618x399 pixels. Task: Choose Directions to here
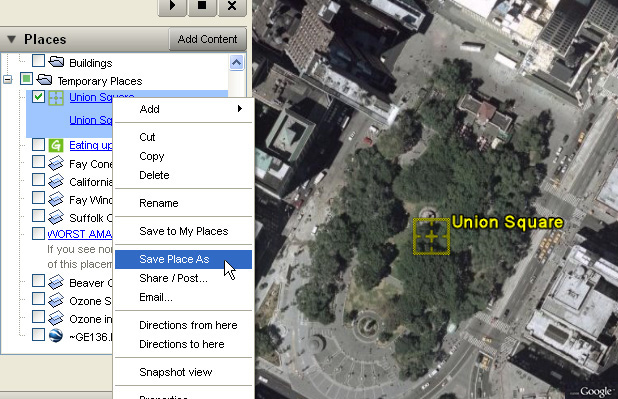[184, 344]
